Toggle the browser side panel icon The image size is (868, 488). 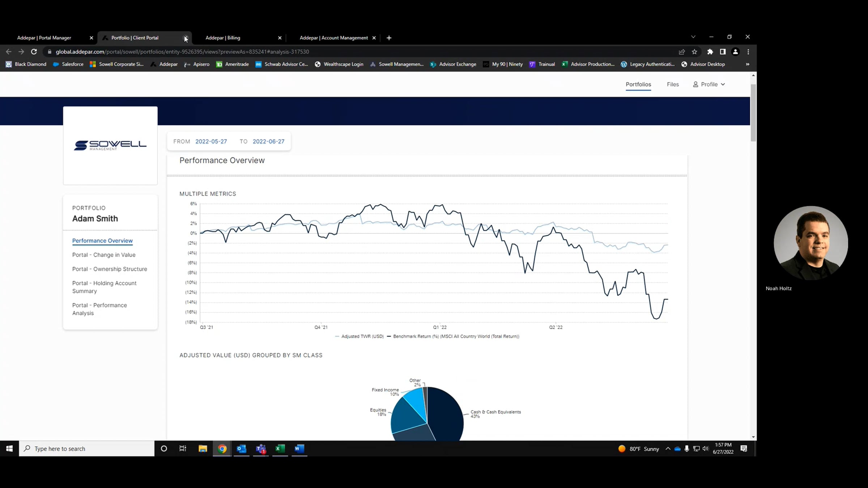pos(723,52)
